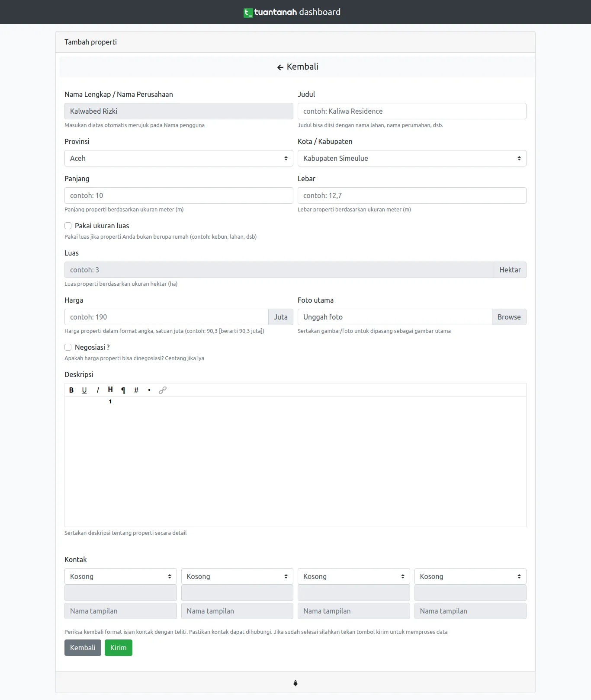Check the Negosiasi checkbox
Viewport: 591px width, 700px height.
(x=68, y=347)
